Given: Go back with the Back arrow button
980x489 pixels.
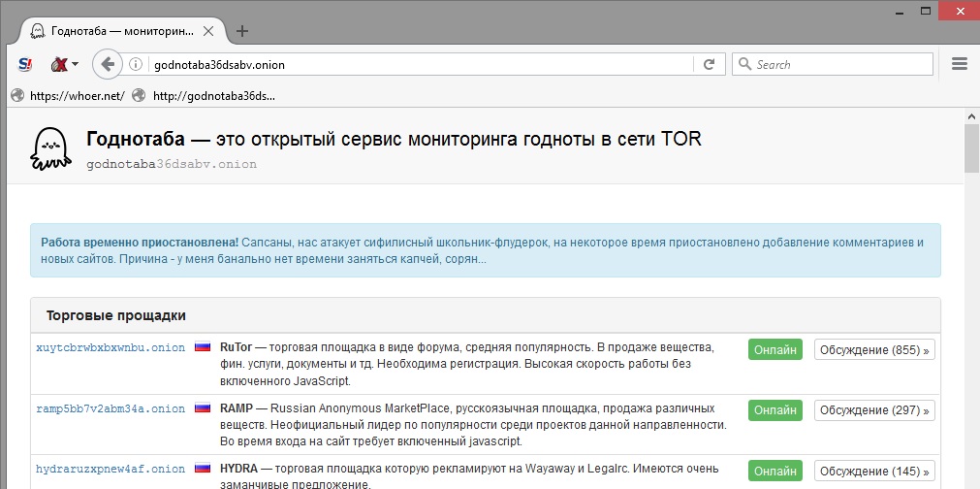Looking at the screenshot, I should click(108, 64).
